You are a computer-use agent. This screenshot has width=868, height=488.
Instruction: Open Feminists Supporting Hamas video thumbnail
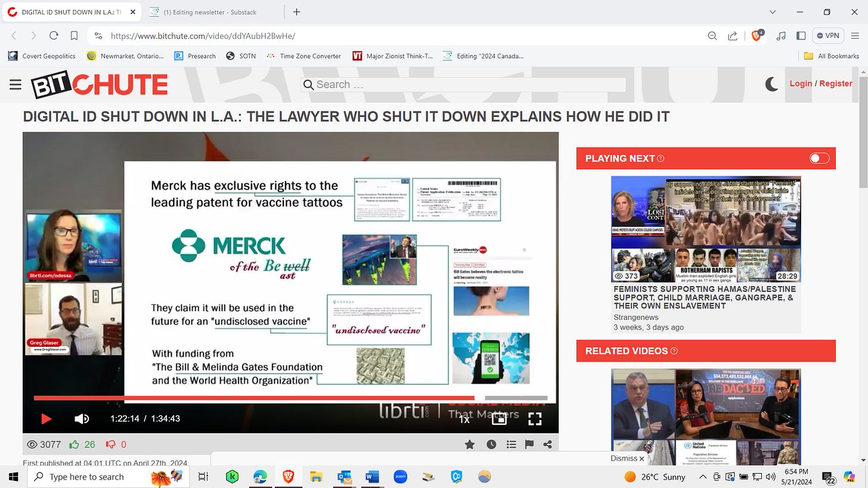[x=706, y=229]
